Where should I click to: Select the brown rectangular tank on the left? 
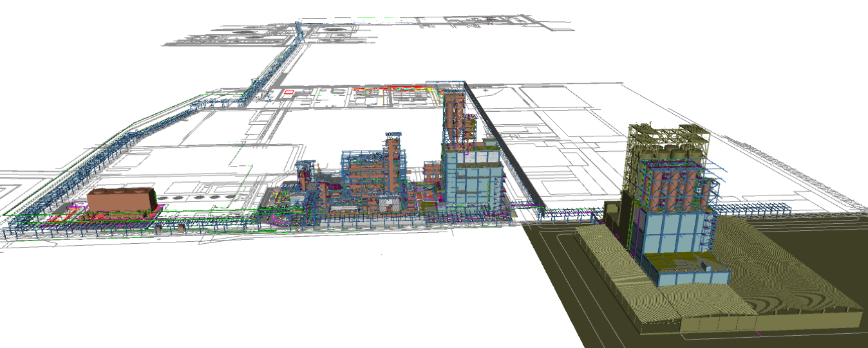(x=122, y=199)
